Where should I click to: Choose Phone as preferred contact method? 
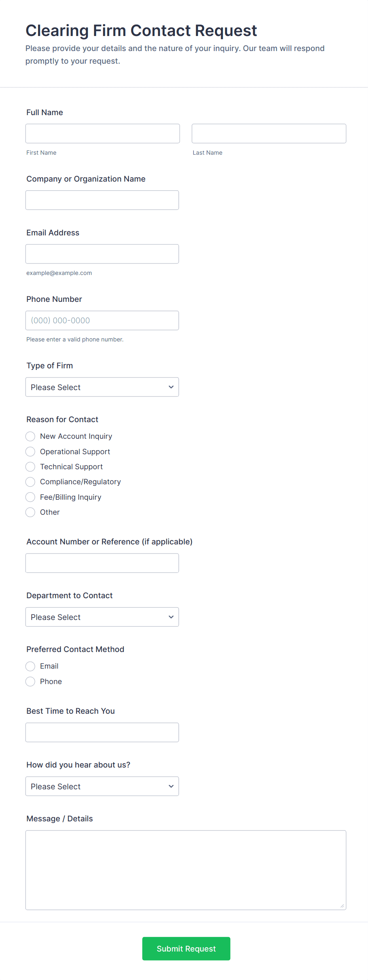point(30,681)
